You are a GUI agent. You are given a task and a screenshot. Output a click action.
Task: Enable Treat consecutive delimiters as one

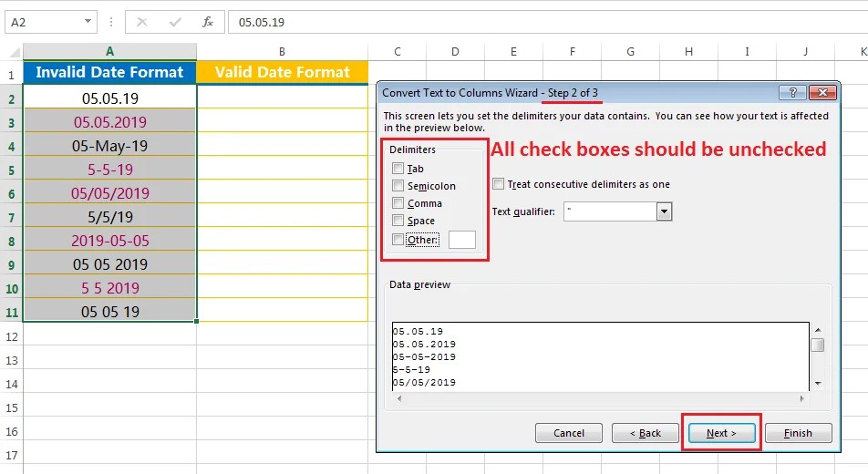pyautogui.click(x=498, y=184)
